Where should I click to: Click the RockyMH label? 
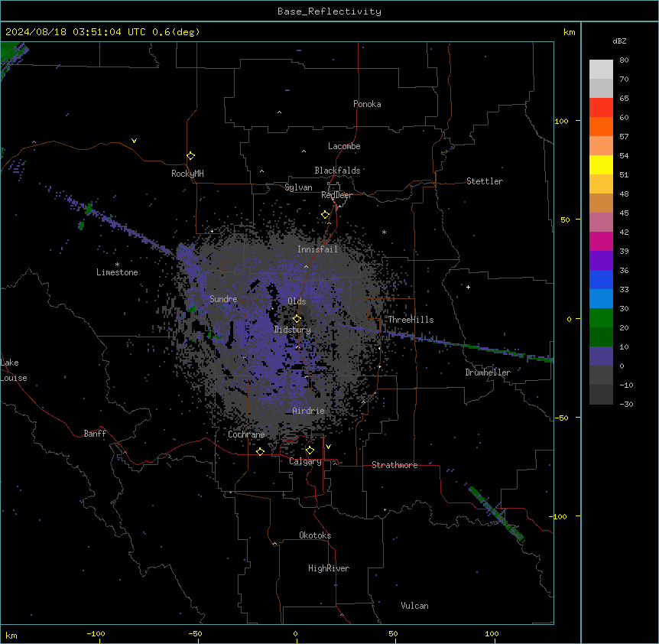tap(187, 174)
